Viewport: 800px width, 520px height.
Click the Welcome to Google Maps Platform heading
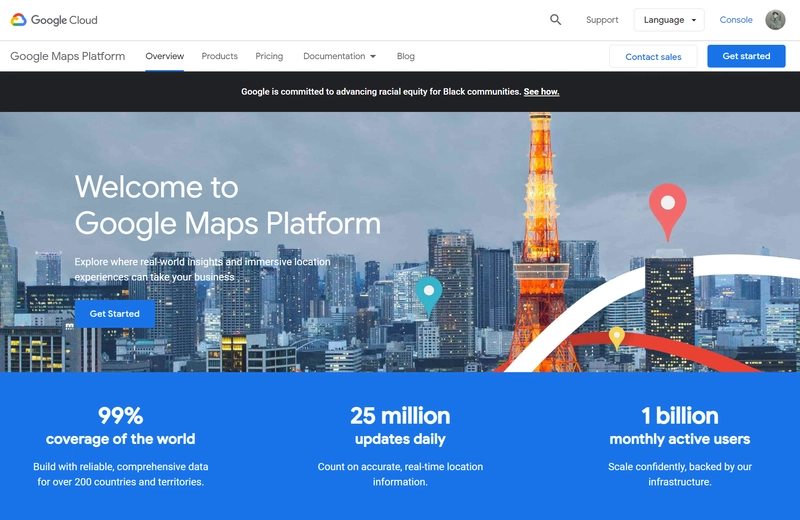[x=228, y=205]
